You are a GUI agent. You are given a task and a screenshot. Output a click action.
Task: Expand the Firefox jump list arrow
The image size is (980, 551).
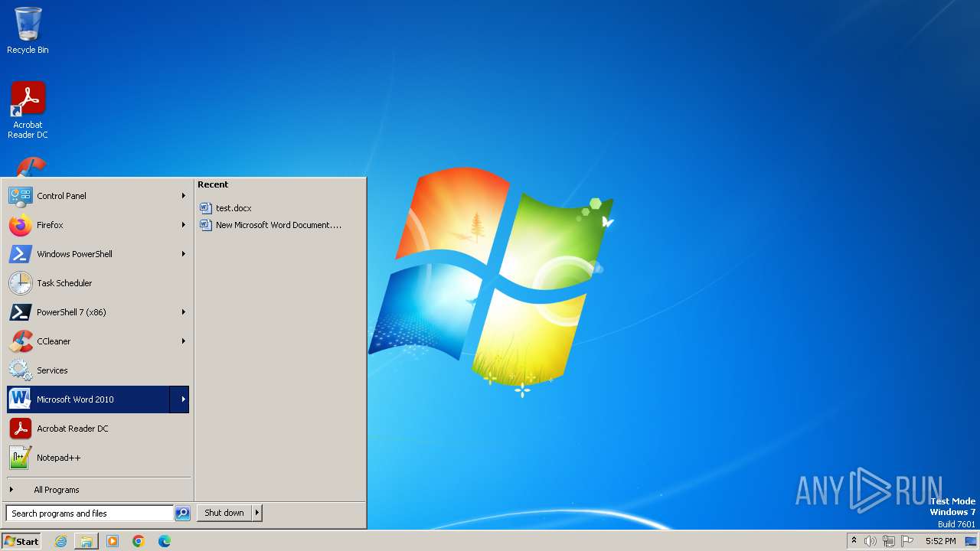click(183, 225)
